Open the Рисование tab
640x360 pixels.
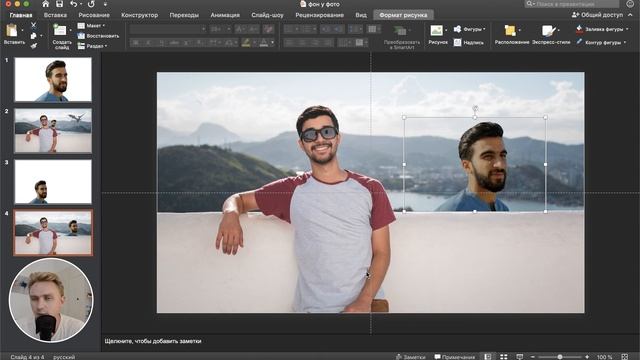pyautogui.click(x=94, y=15)
